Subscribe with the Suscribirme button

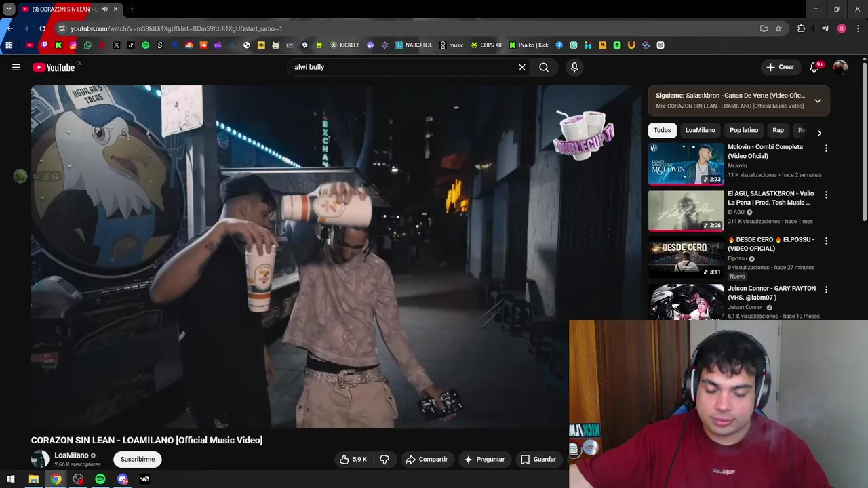tap(138, 459)
